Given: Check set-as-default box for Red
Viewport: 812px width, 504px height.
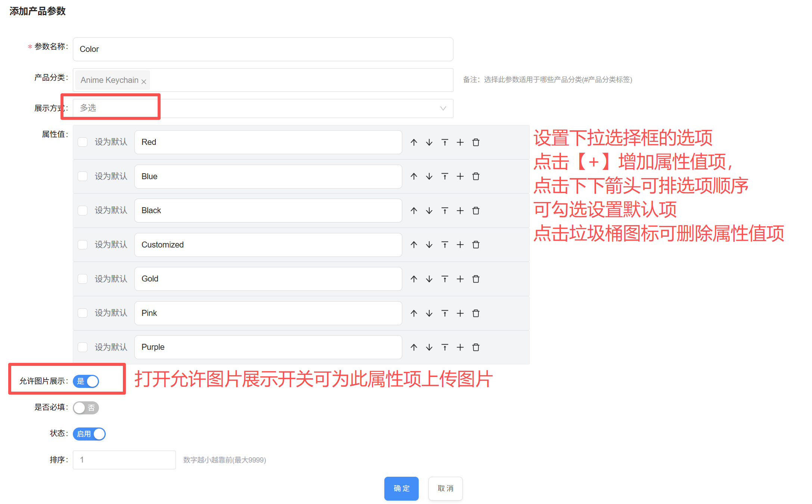Looking at the screenshot, I should coord(83,142).
